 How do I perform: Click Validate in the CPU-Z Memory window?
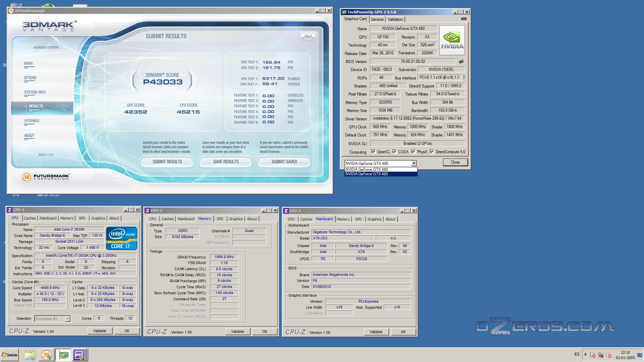coord(237,331)
